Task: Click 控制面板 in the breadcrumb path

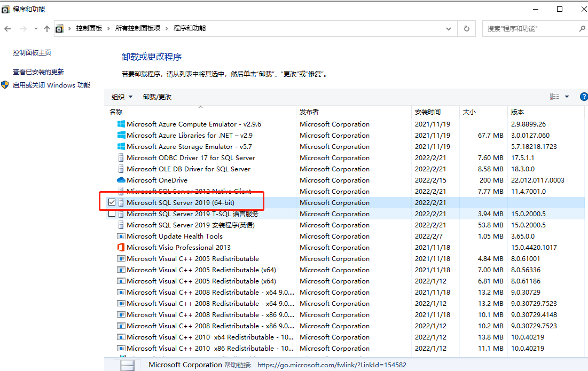Action: [x=89, y=28]
